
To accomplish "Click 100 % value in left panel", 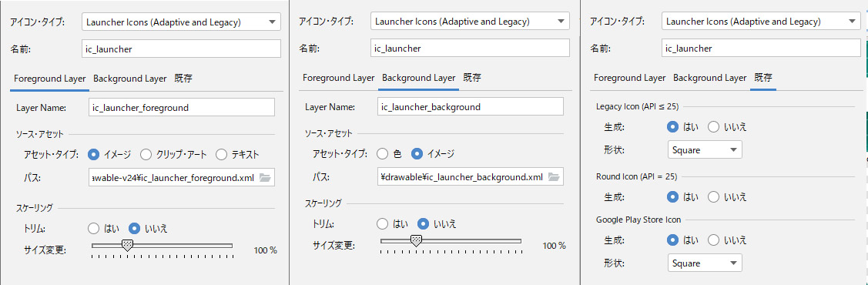I will 265,250.
